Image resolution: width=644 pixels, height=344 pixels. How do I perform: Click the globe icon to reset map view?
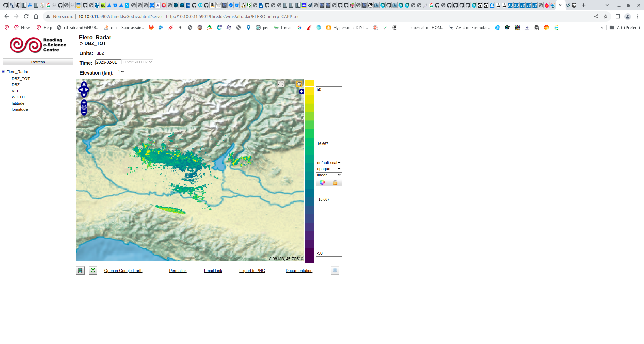click(84, 107)
